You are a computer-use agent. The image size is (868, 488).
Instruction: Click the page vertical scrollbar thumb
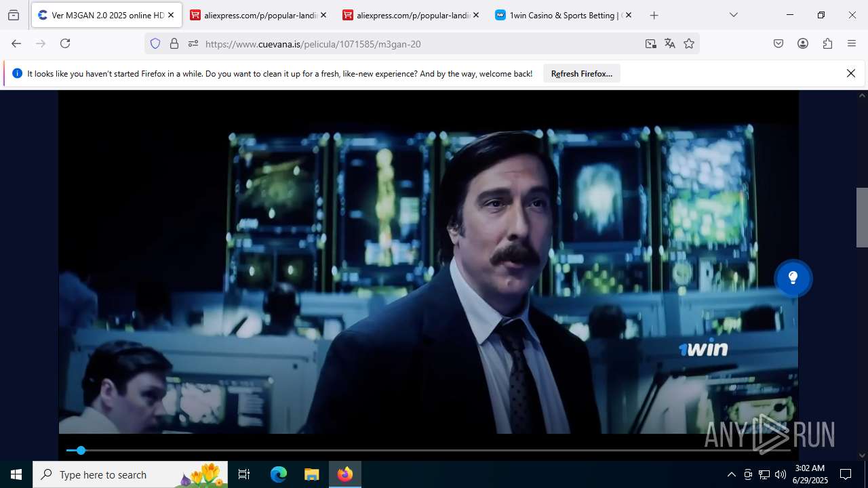click(x=862, y=217)
